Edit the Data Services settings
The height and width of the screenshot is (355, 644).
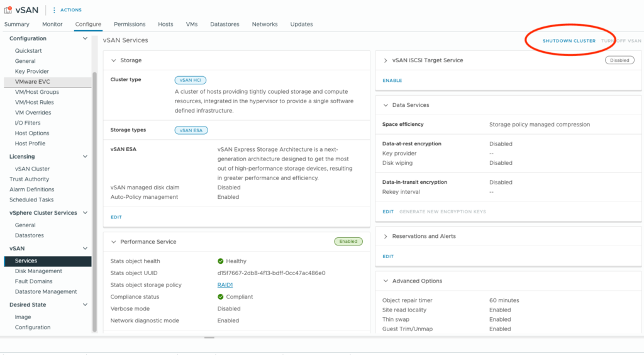pos(388,211)
